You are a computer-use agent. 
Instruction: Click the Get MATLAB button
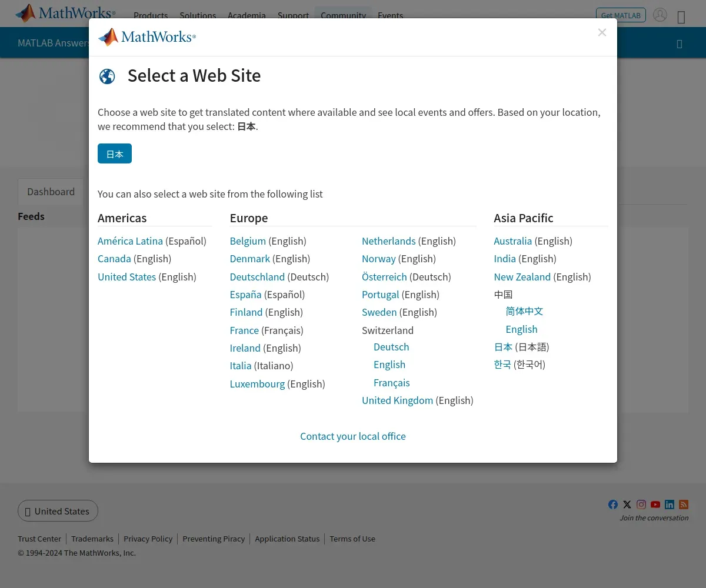pyautogui.click(x=621, y=15)
